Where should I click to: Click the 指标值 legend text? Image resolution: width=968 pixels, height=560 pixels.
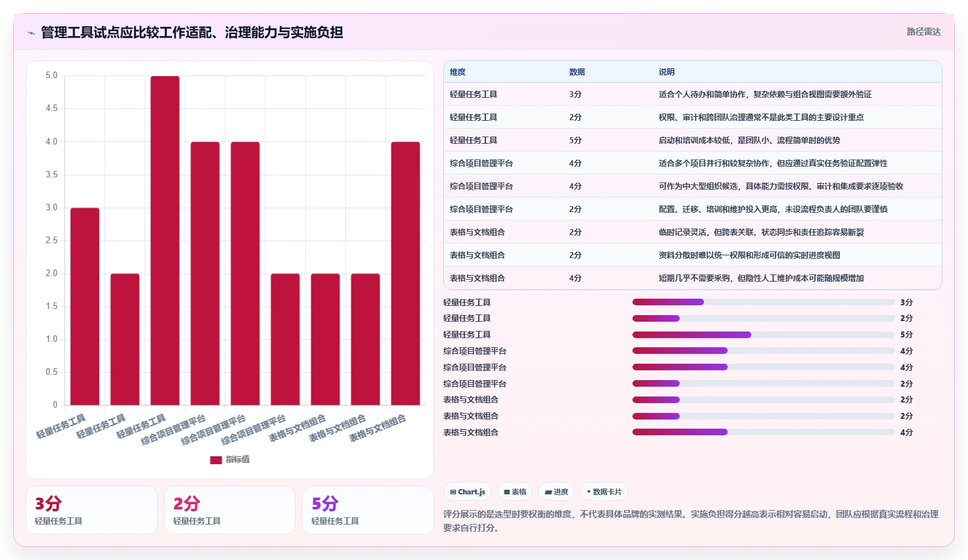[238, 460]
